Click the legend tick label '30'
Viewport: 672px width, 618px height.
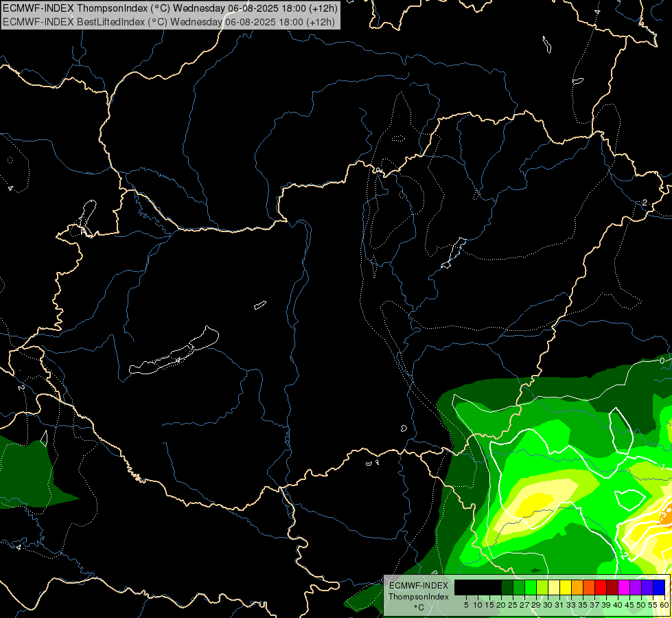coord(548,605)
